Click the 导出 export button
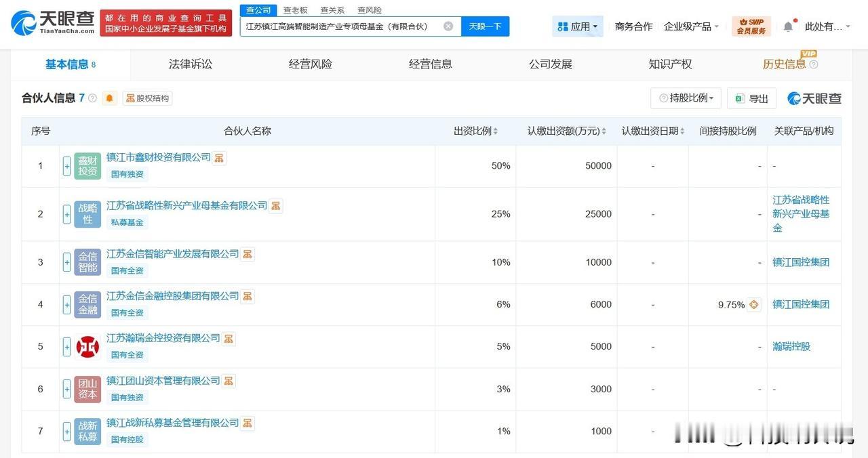Image resolution: width=868 pixels, height=458 pixels. [751, 98]
